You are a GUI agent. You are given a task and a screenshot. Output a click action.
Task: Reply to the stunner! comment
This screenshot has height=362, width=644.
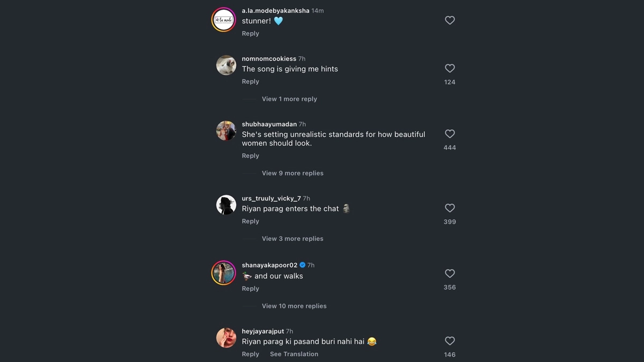[x=250, y=34]
